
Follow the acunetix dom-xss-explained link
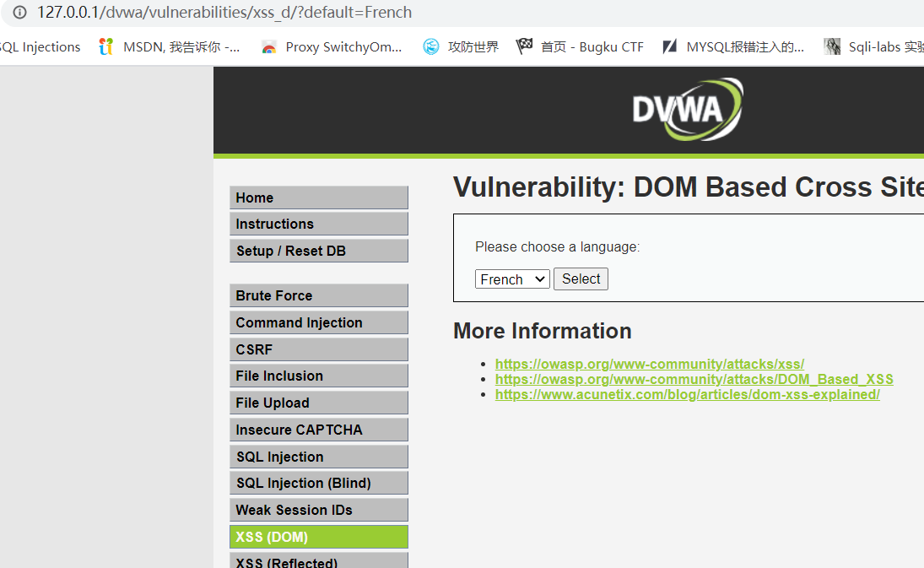(x=687, y=395)
